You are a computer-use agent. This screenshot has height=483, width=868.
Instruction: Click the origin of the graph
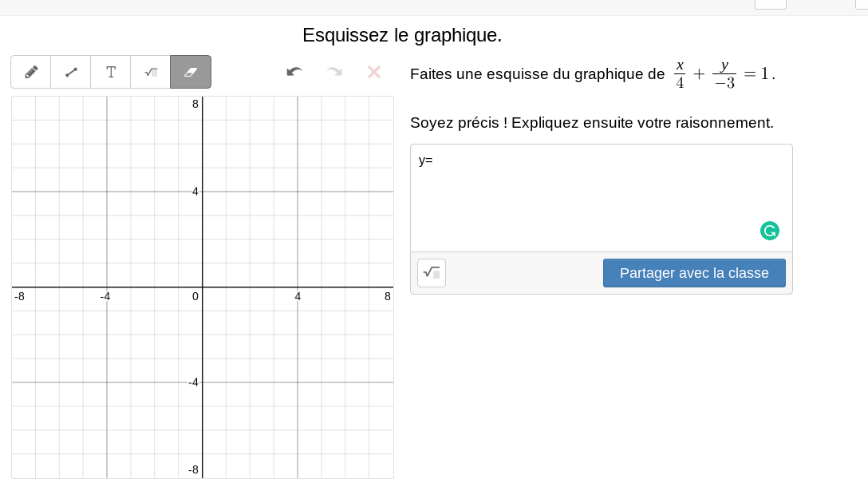[x=203, y=287]
